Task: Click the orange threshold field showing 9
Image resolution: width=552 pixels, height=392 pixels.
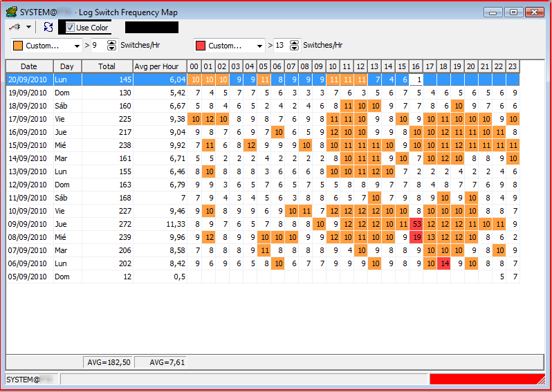Action: [x=98, y=46]
